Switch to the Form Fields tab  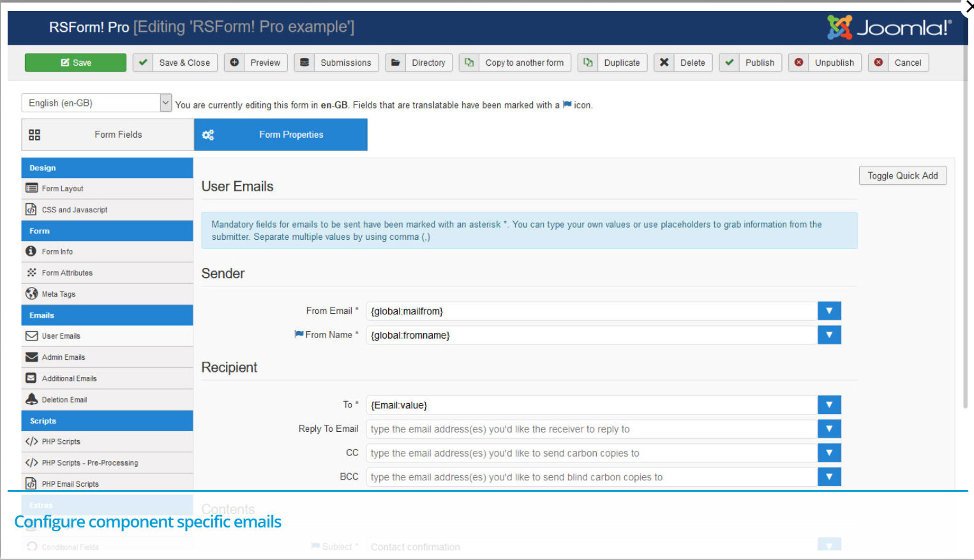coord(107,135)
